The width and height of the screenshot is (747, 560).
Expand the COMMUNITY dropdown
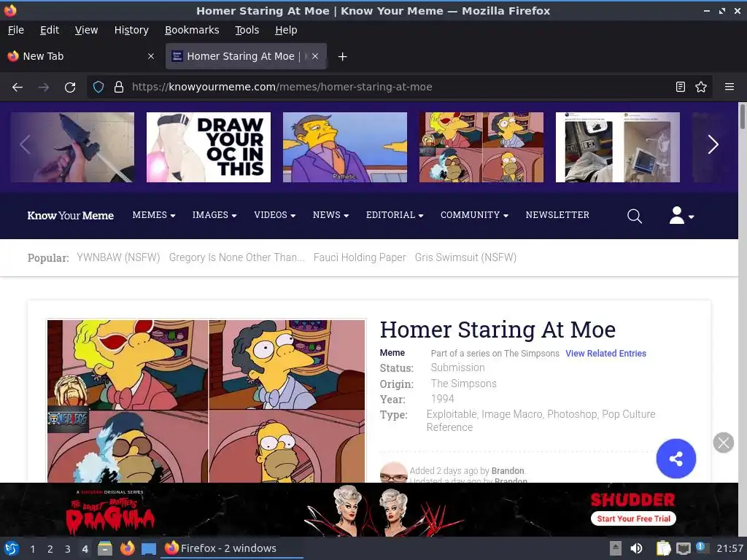(x=474, y=215)
